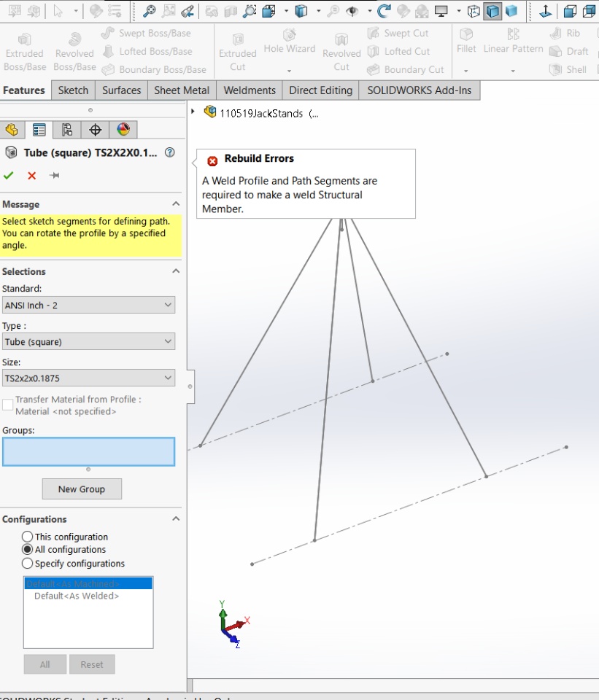Open the DimXpertManager crosshair tab icon
Image resolution: width=599 pixels, height=700 pixels.
(95, 130)
